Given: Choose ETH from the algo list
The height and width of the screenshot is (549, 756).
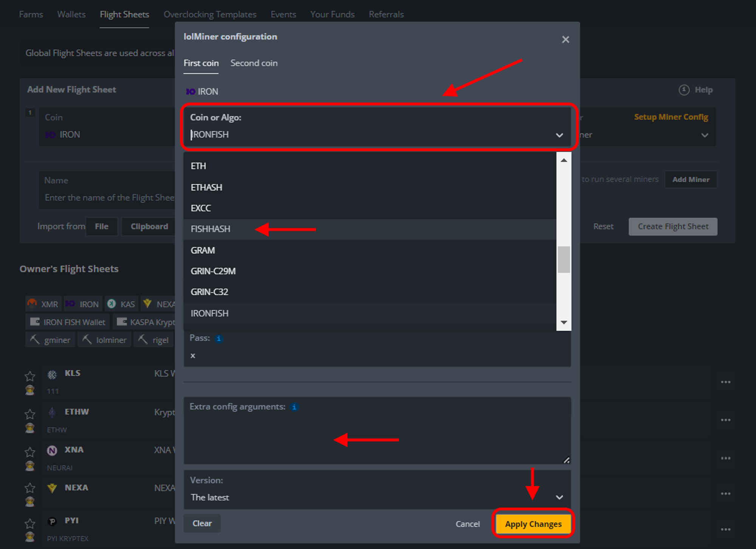Looking at the screenshot, I should [x=370, y=166].
